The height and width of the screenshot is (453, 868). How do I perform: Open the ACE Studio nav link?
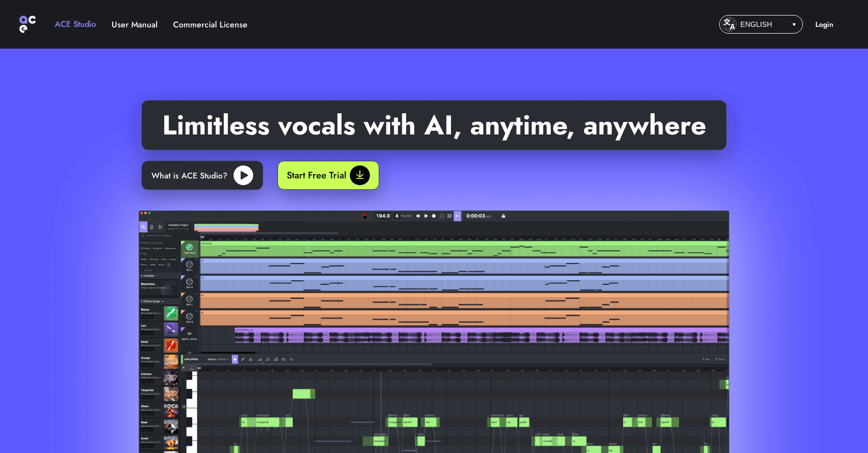click(x=75, y=24)
